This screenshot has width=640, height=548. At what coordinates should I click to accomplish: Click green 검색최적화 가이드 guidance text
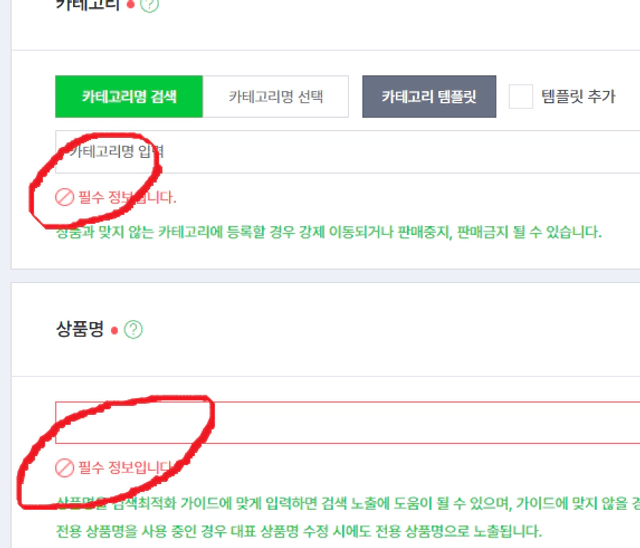click(x=348, y=504)
